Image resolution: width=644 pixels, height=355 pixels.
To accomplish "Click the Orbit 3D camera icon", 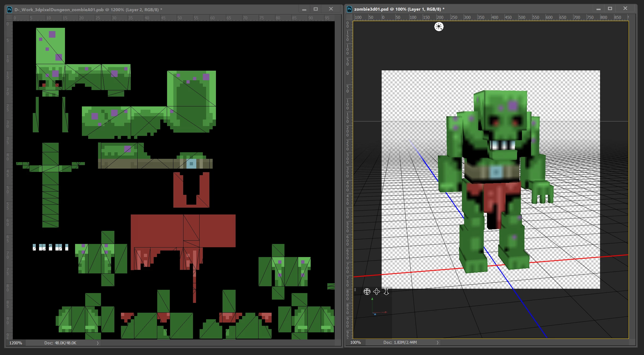I will 367,292.
